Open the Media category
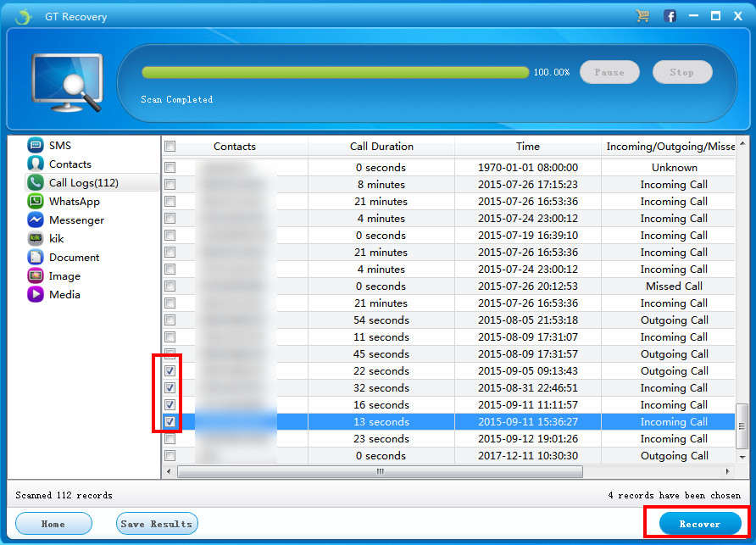Screen dimensions: 756x545 click(64, 294)
